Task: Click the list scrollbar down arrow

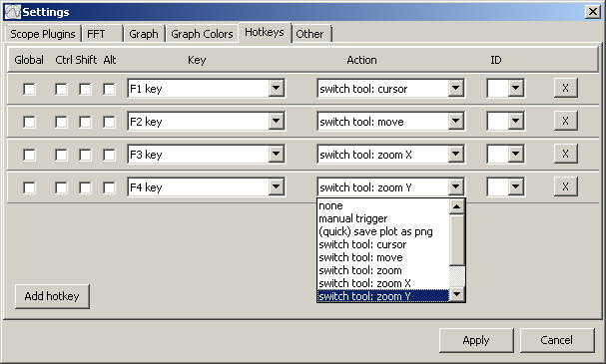Action: pyautogui.click(x=457, y=294)
